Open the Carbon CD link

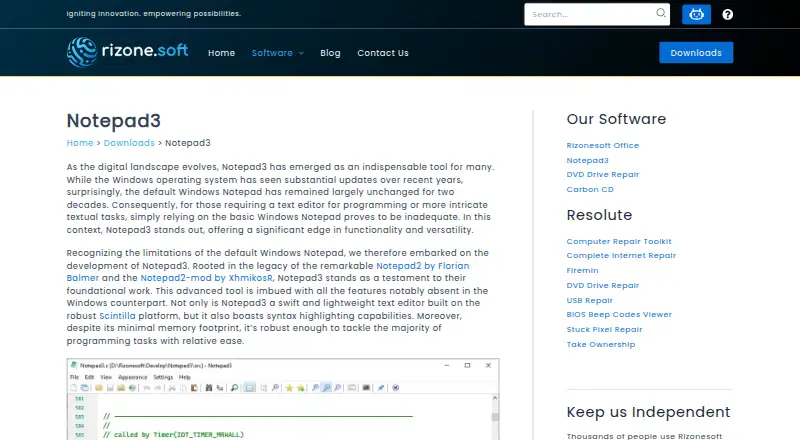point(590,189)
